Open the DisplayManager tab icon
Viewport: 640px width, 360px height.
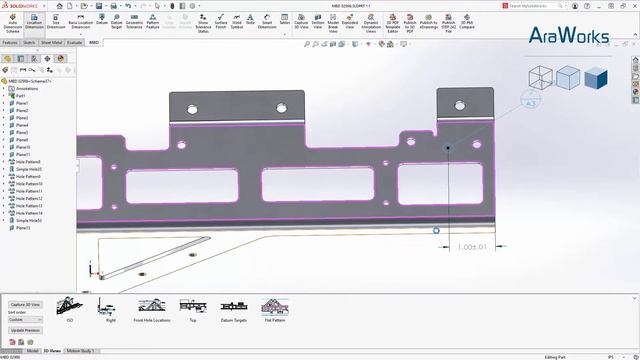[x=61, y=59]
